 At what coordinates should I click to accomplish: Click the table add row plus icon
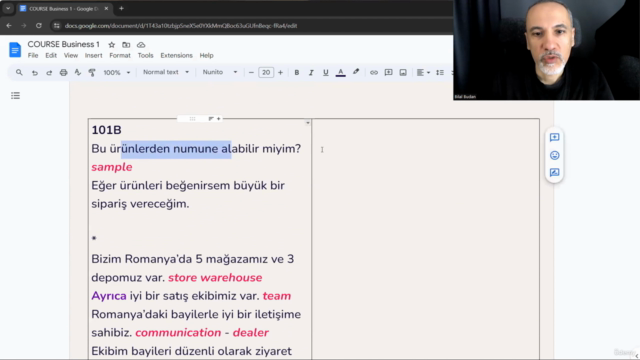[x=219, y=119]
